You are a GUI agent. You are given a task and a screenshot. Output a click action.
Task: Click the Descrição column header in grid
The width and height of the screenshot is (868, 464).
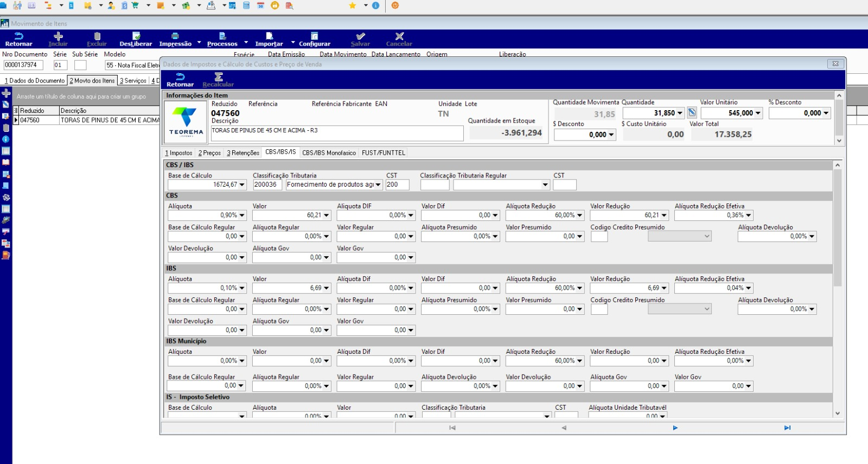(109, 111)
